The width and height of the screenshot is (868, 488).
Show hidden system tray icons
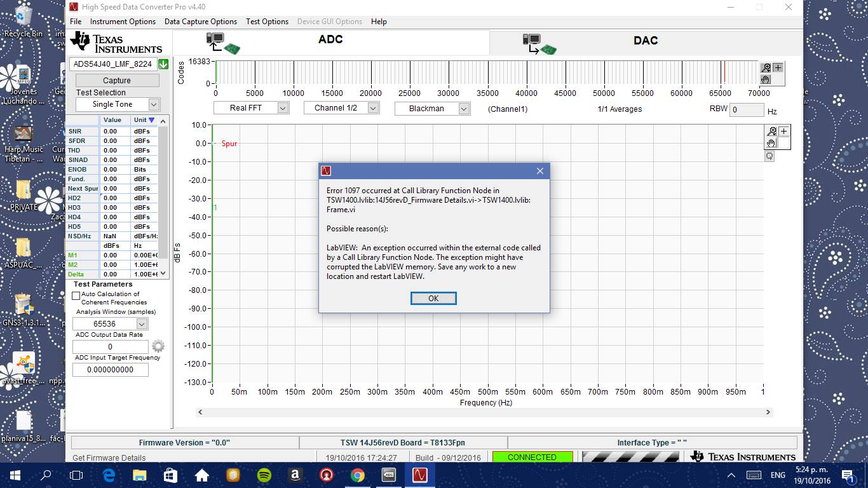pos(731,475)
